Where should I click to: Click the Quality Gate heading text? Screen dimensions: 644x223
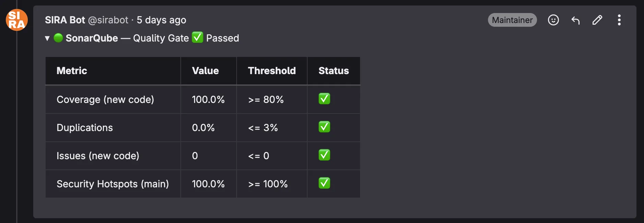(161, 38)
